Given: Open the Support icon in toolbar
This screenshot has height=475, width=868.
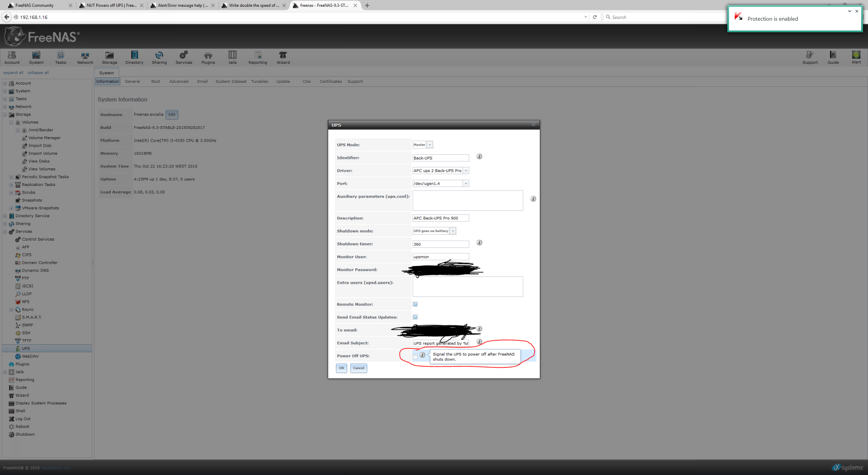Looking at the screenshot, I should [810, 57].
